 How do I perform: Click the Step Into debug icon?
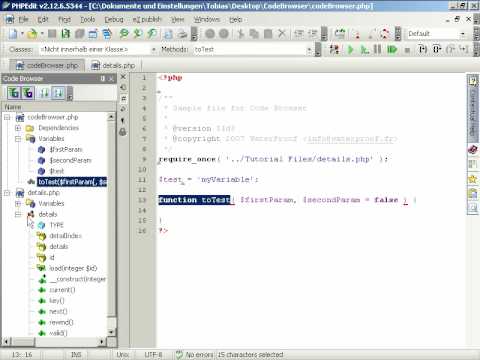pos(423,50)
